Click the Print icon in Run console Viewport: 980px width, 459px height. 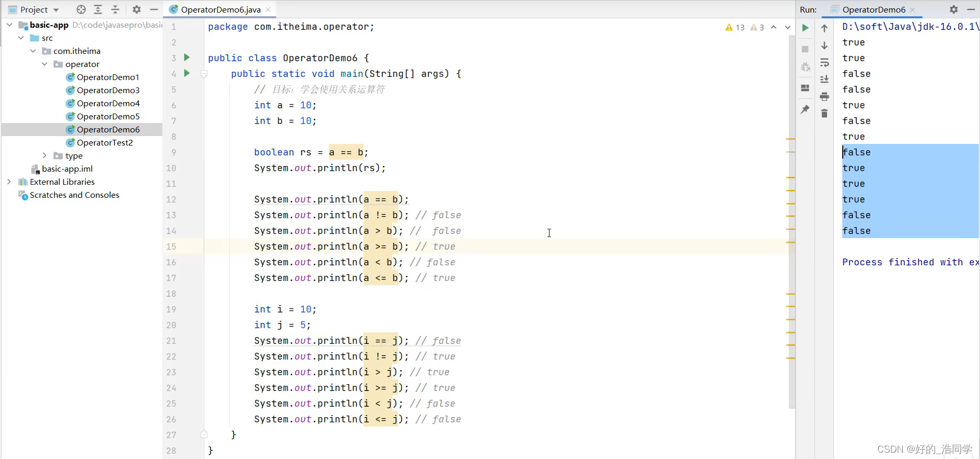[824, 97]
